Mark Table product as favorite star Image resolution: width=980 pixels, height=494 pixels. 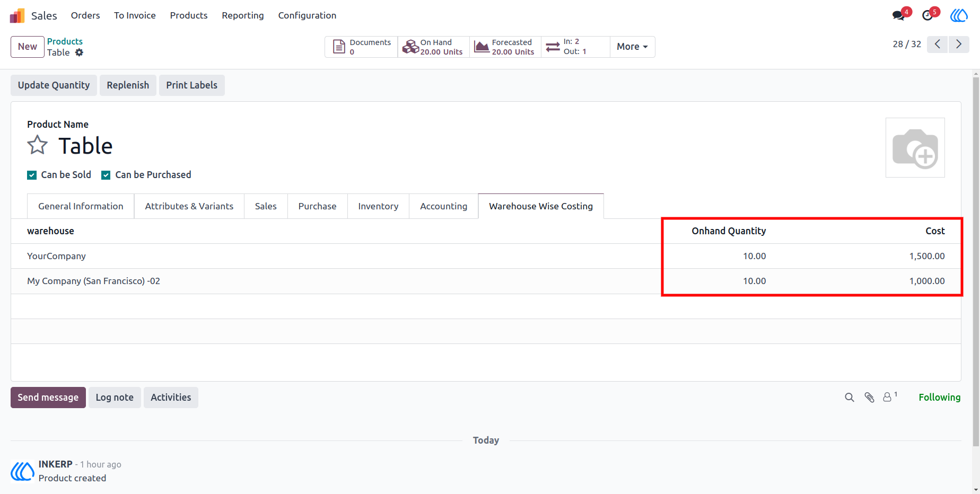tap(38, 145)
